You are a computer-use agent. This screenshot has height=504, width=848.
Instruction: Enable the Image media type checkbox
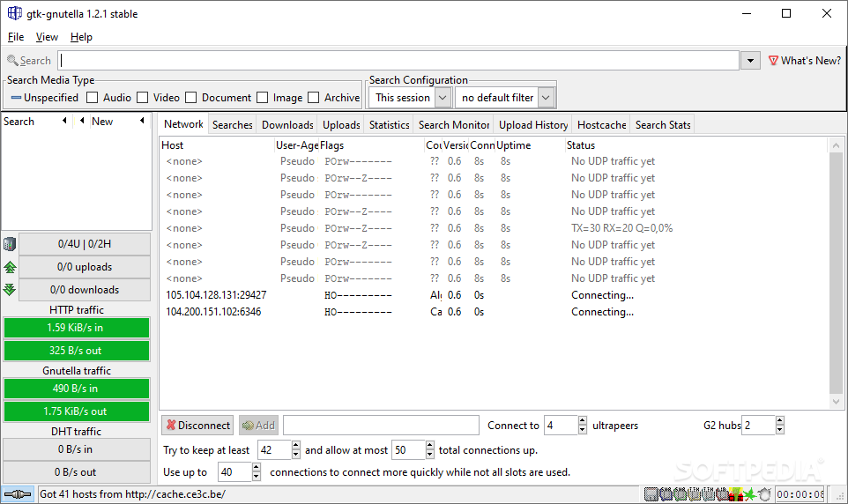[263, 97]
